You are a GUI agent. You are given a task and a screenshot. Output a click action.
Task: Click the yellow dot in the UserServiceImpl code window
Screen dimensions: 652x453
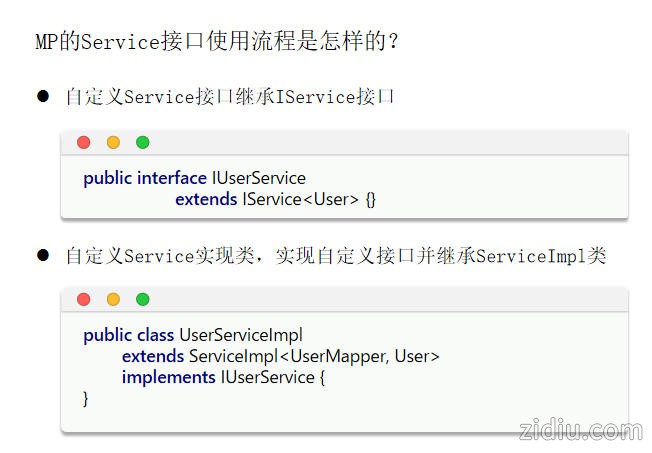click(x=113, y=299)
